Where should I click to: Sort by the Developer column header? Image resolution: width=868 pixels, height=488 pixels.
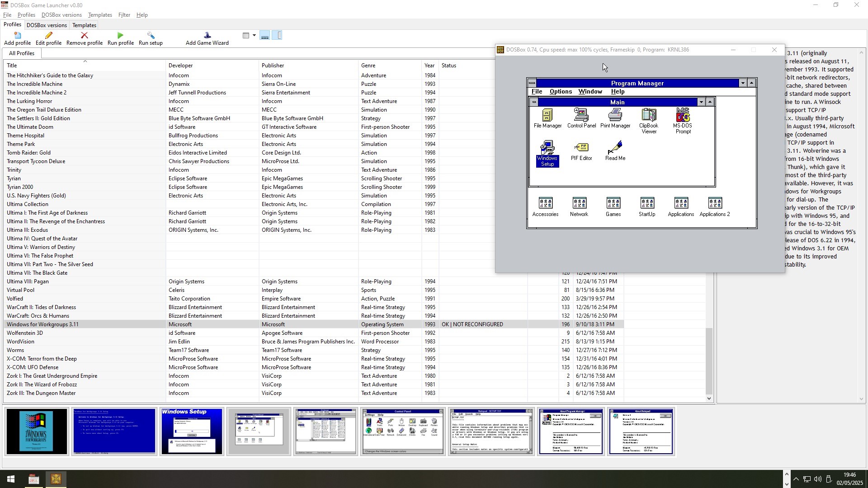point(212,66)
